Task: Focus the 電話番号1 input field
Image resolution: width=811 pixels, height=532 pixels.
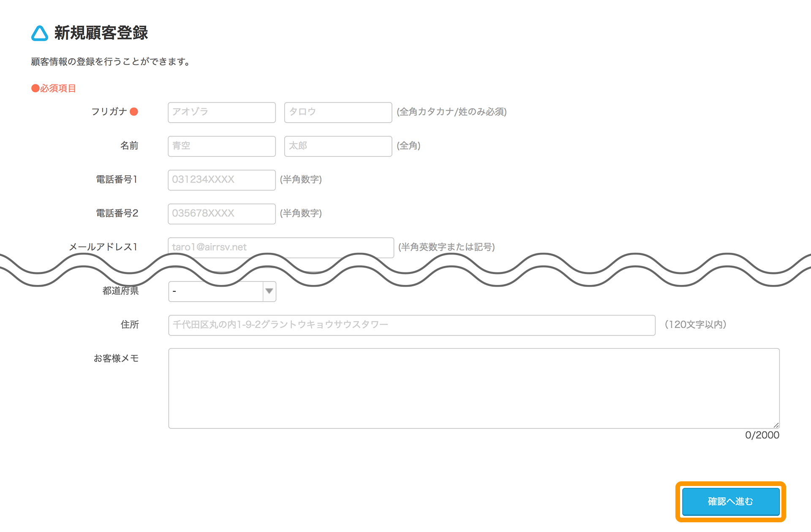Action: coord(221,180)
